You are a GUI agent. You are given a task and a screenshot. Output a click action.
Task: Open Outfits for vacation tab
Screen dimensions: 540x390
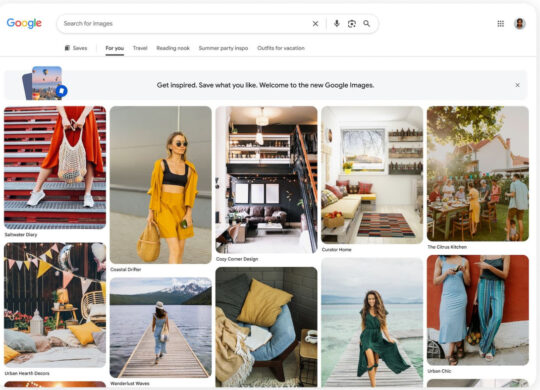click(281, 48)
